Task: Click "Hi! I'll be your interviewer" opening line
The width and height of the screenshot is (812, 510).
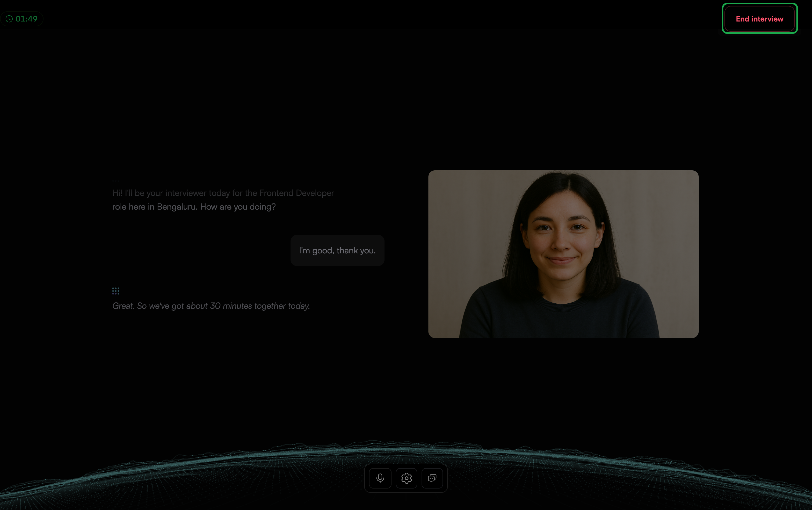Action: tap(159, 193)
